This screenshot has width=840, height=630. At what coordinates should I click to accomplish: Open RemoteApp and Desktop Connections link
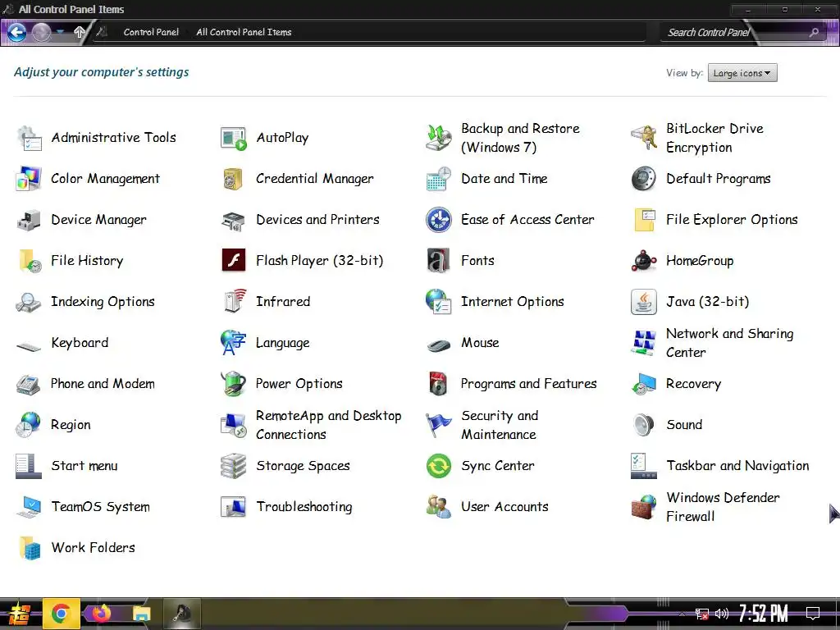point(328,425)
